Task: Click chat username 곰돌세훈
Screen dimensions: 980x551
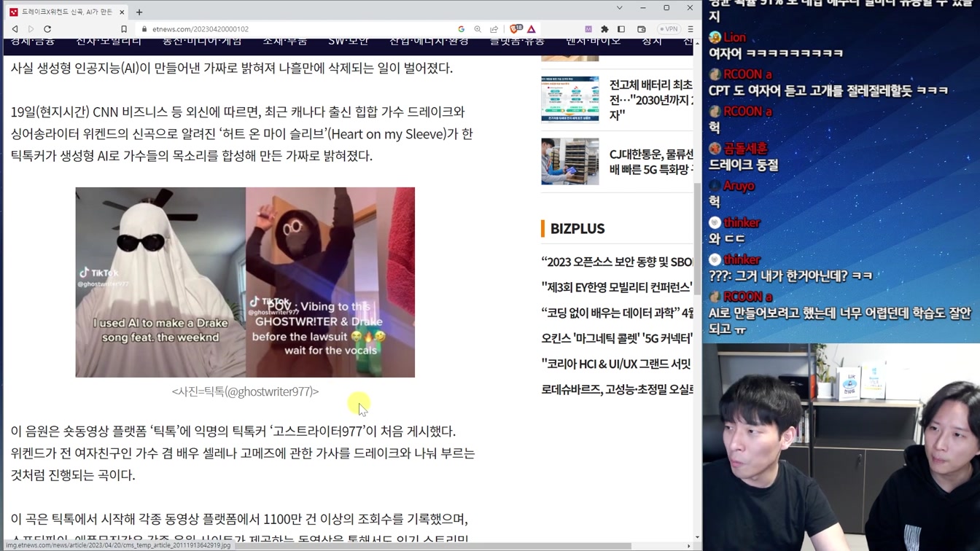Action: pos(745,149)
